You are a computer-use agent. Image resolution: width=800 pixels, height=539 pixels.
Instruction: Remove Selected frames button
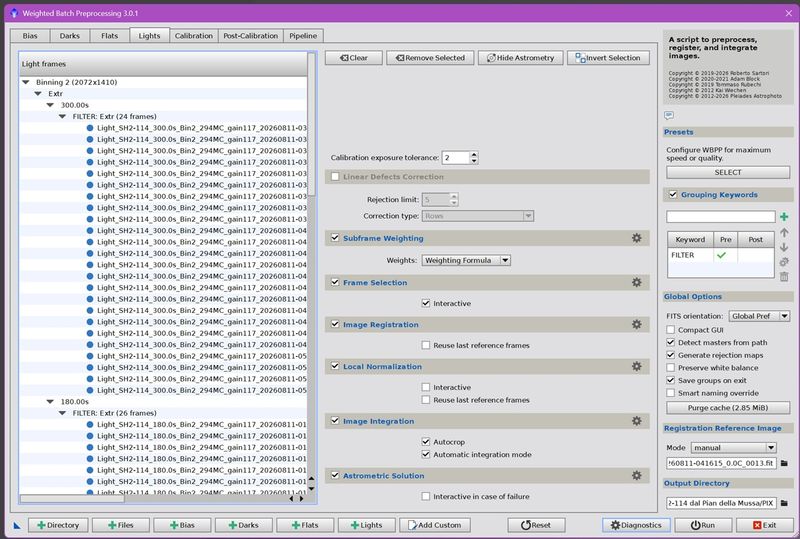click(x=430, y=58)
